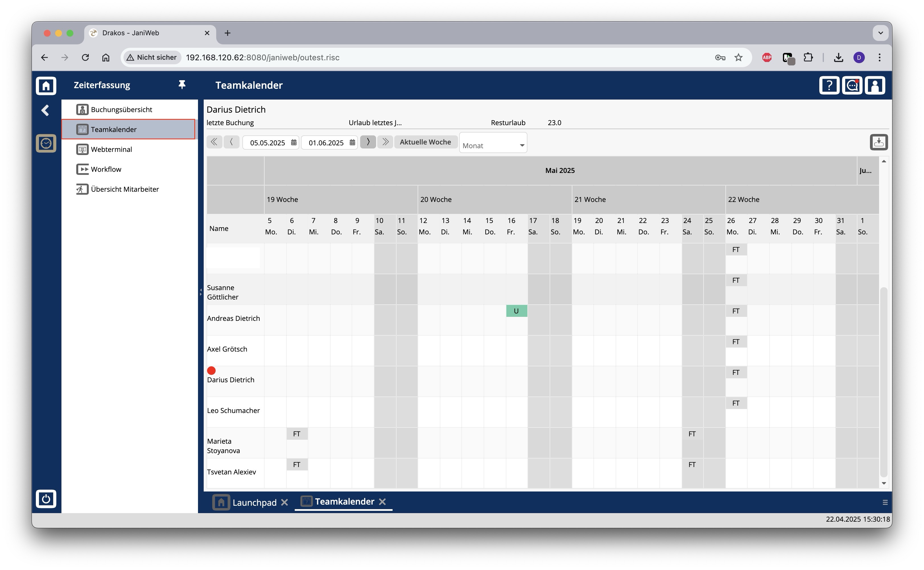Select Buchungsübersicht in the sidebar
Viewport: 924px width, 570px height.
point(121,110)
